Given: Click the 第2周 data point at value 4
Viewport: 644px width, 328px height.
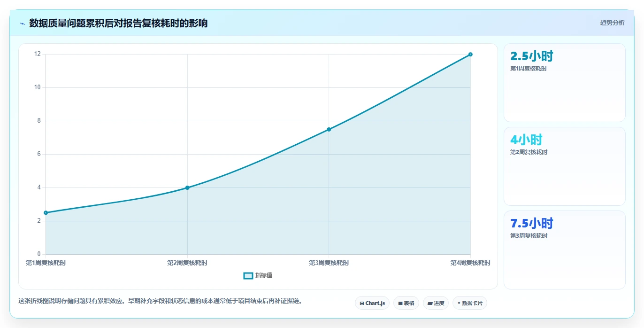Looking at the screenshot, I should tap(187, 187).
